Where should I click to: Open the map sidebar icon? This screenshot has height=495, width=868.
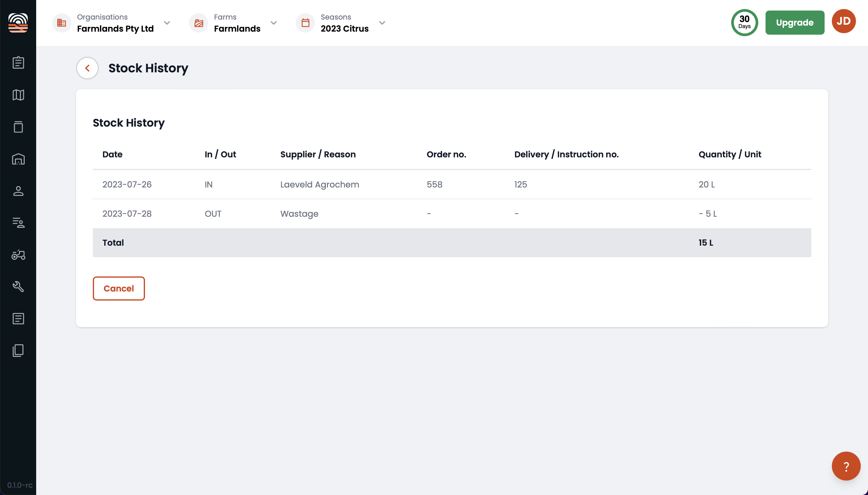pyautogui.click(x=18, y=95)
